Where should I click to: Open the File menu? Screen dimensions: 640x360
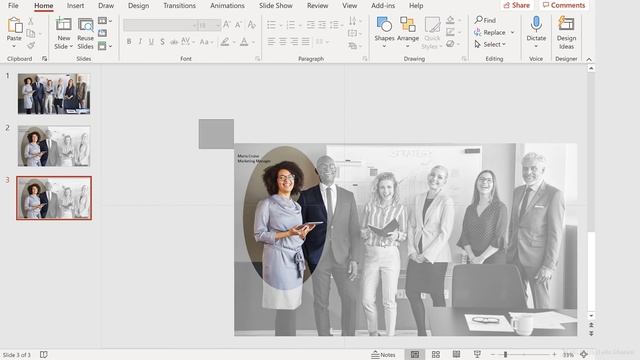click(x=13, y=6)
